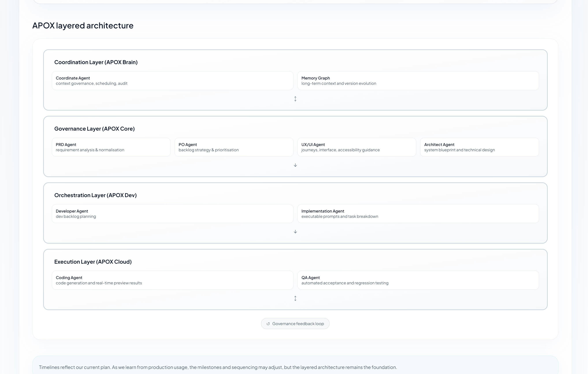The image size is (588, 374).
Task: Click the APOX layered architecture heading
Action: (83, 26)
